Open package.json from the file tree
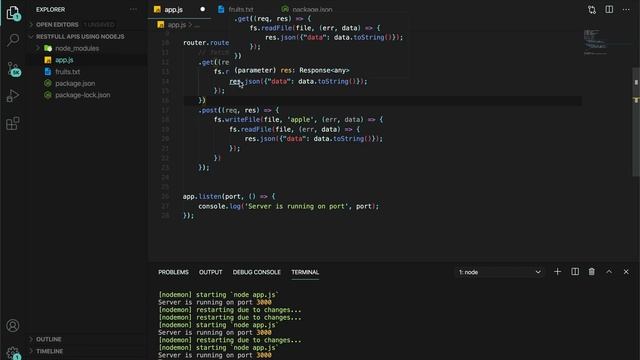 click(75, 83)
